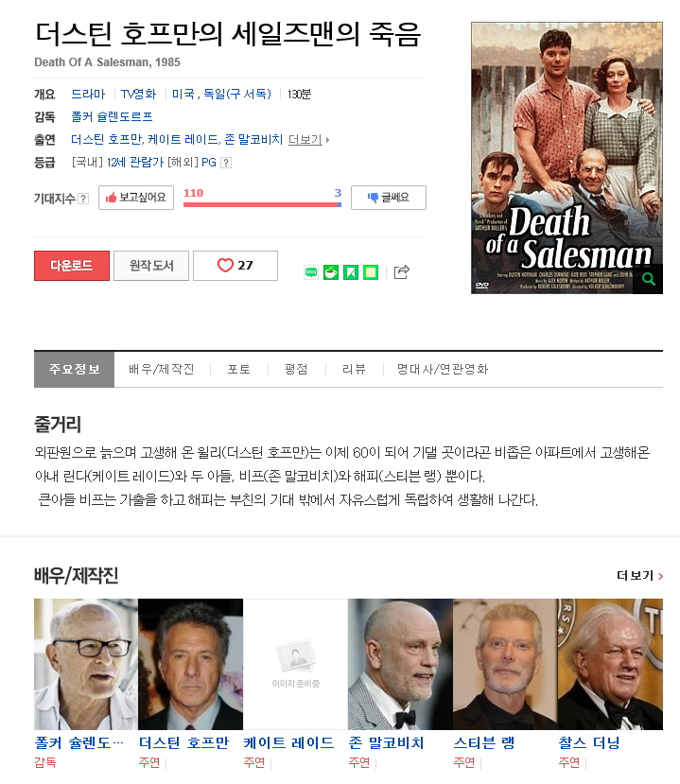Open the help icon next to 기대지수

[83, 199]
